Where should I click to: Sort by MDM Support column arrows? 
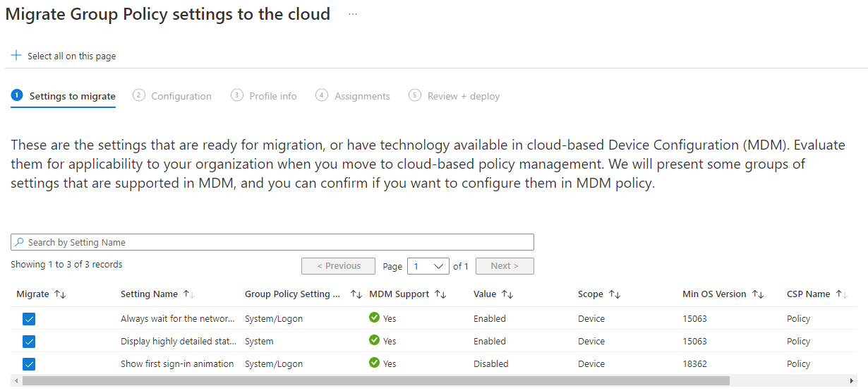[440, 294]
